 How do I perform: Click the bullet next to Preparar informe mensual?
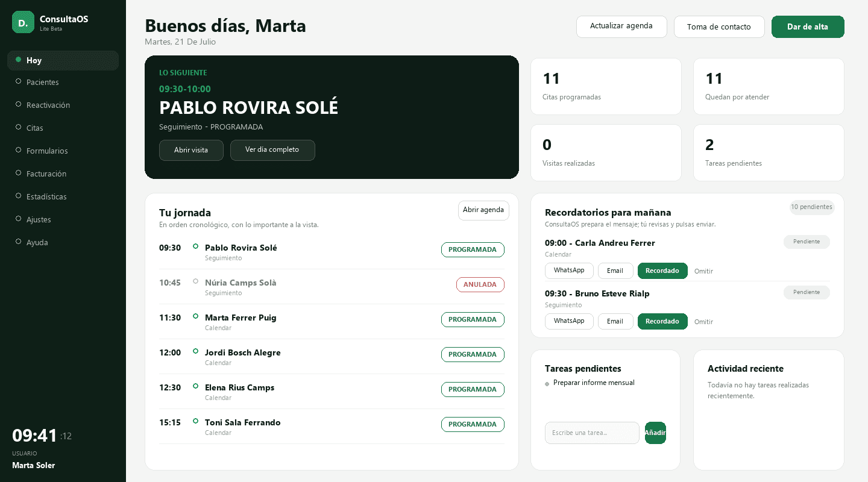pyautogui.click(x=547, y=384)
